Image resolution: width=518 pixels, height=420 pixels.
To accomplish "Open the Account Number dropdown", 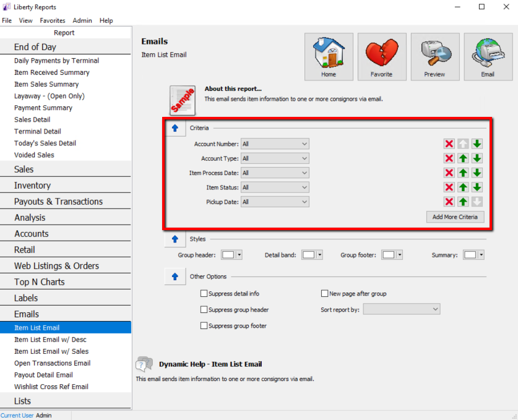I will pos(275,144).
